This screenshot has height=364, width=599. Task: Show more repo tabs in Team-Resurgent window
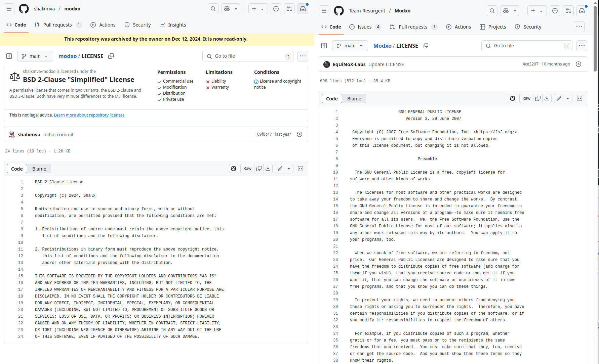tap(579, 27)
